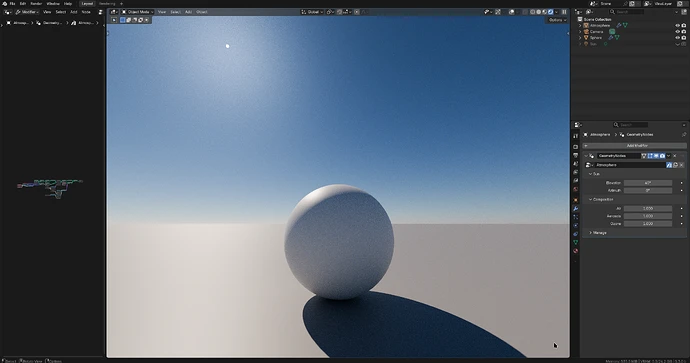Select the Sun object in outliner
The height and width of the screenshot is (363, 690).
point(593,44)
